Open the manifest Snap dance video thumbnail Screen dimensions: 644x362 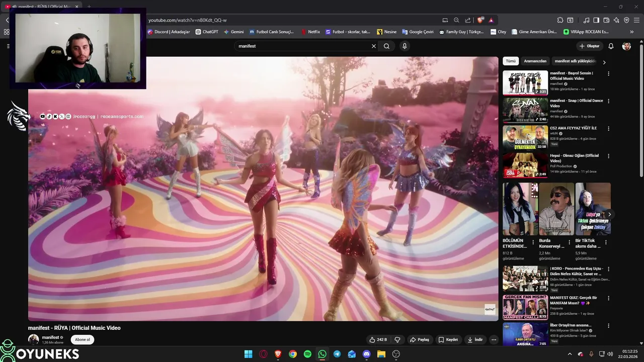coord(525,110)
